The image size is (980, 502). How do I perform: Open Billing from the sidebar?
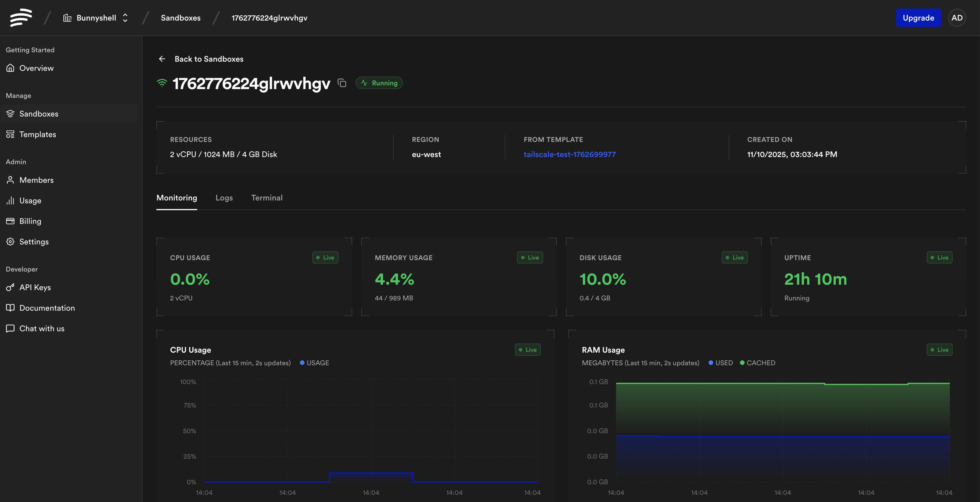[x=30, y=221]
